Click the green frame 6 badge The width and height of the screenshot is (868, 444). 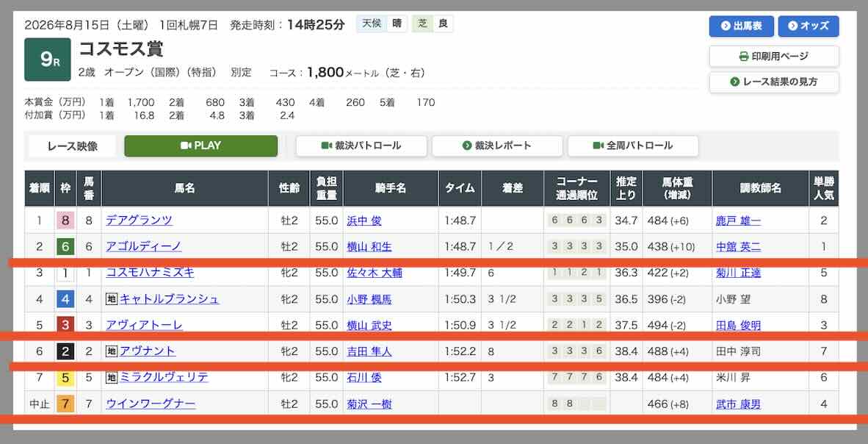click(x=65, y=247)
